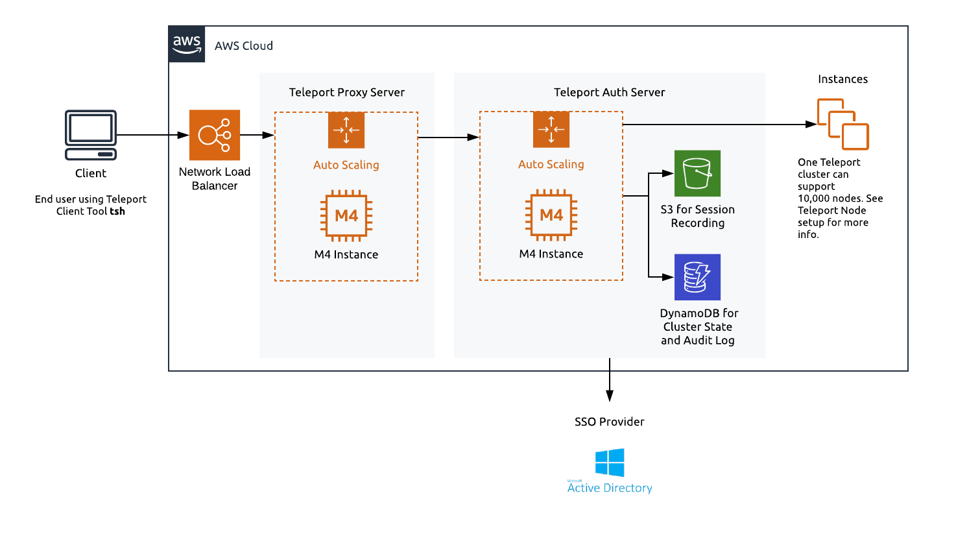The image size is (980, 539).
Task: Select the blue DynamoDB icon
Action: pos(698,277)
